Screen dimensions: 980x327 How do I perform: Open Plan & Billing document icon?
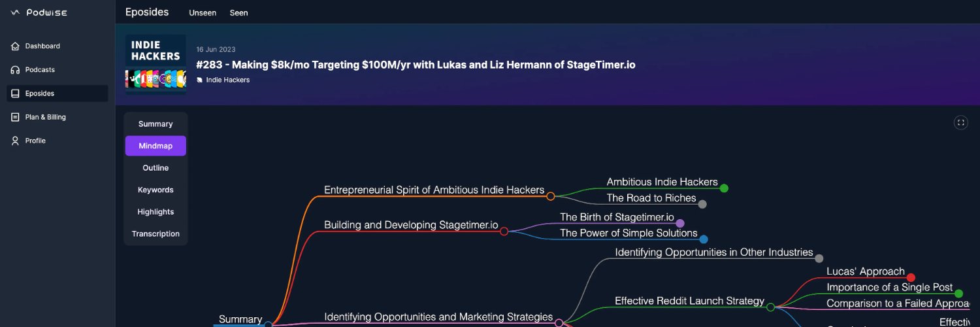point(15,117)
